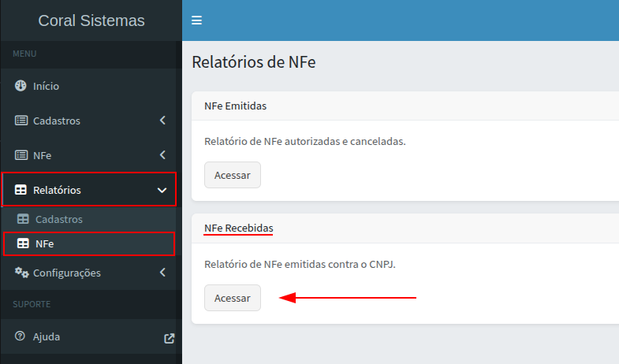Screen dimensions: 619x364
Task: Click the NFe list icon in main menu
Action: point(21,155)
